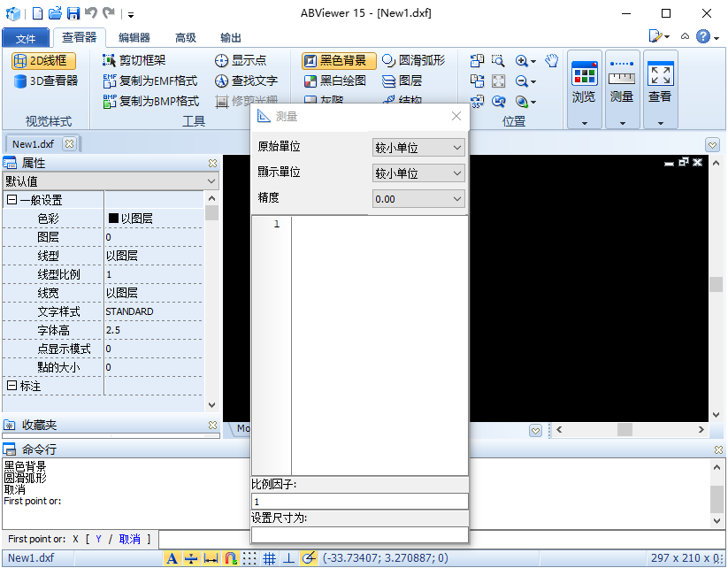Select the zoom in magnifier tool
The width and height of the screenshot is (728, 568).
521,62
